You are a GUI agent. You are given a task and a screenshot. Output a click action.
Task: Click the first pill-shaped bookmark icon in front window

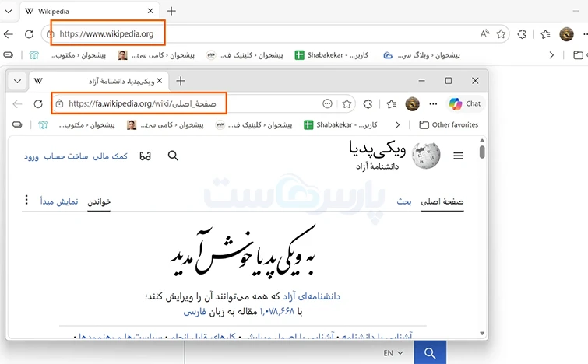[x=17, y=124]
